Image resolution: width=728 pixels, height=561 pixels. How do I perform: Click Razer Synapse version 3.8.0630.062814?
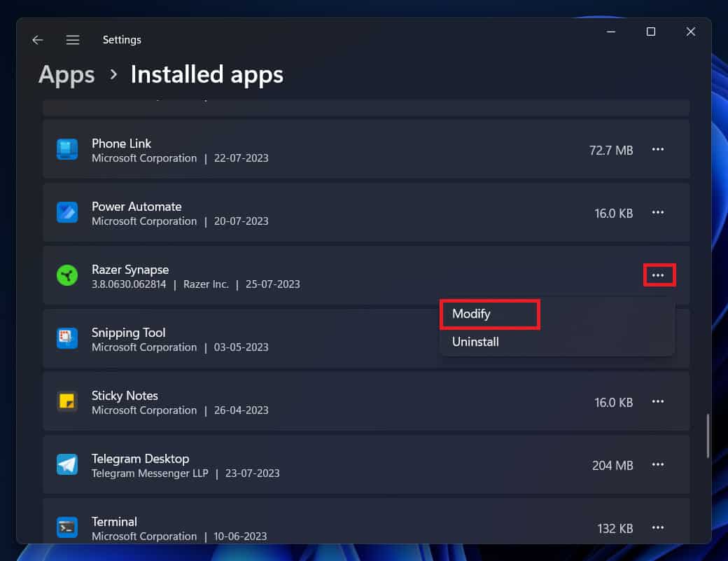tap(129, 284)
